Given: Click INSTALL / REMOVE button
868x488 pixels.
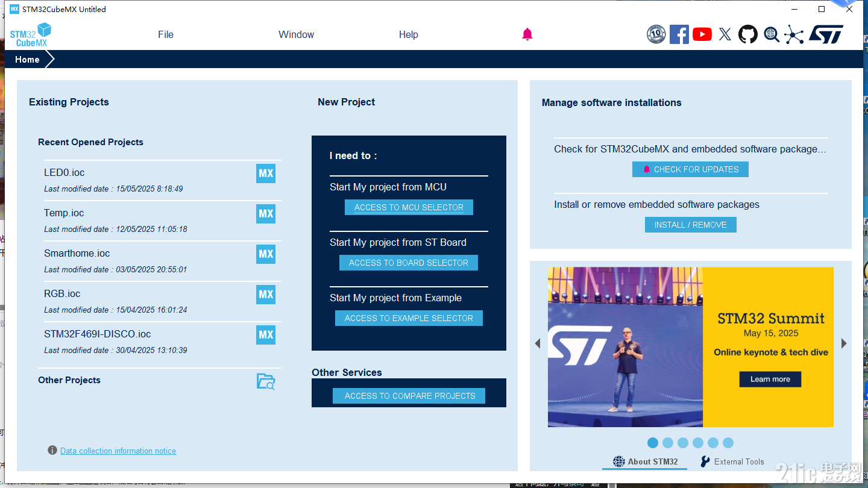Looking at the screenshot, I should 691,225.
